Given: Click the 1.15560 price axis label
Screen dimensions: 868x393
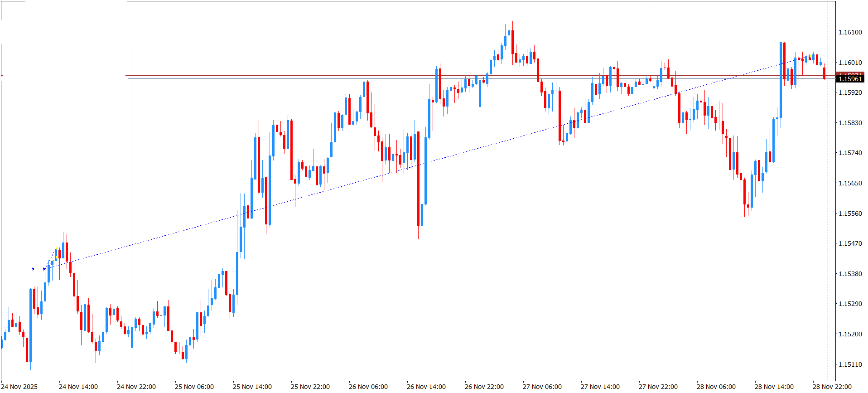Looking at the screenshot, I should click(850, 213).
